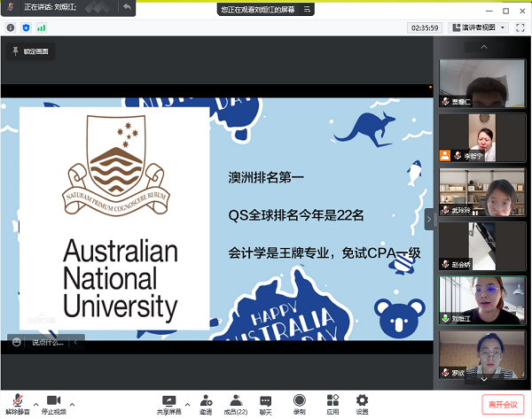Open the apps (应用) menu
The width and height of the screenshot is (532, 419).
point(332,403)
